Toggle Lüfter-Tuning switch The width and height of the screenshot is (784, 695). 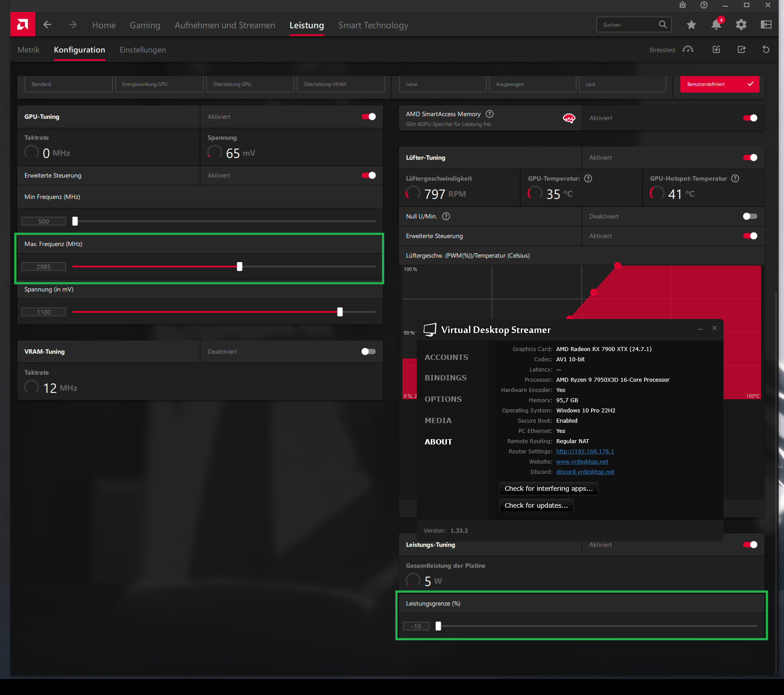(750, 158)
